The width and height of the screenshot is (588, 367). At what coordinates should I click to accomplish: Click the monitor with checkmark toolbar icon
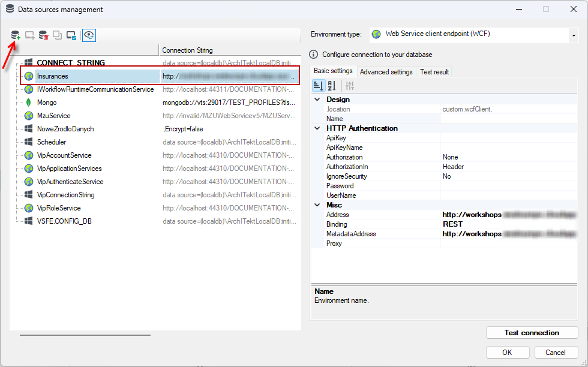click(71, 35)
